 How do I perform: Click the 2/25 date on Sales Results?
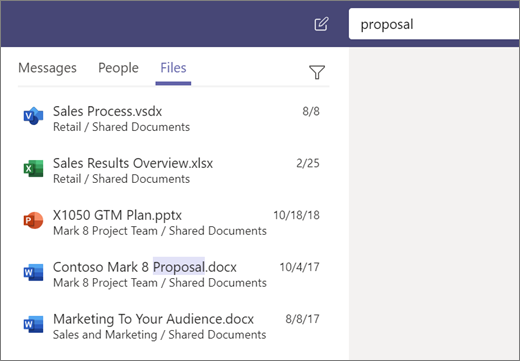(x=308, y=163)
